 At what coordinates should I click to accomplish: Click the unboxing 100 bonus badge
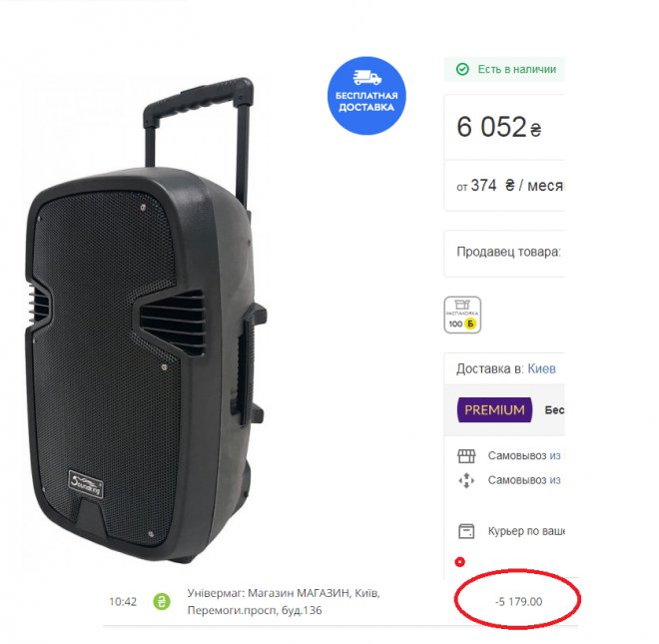click(462, 315)
